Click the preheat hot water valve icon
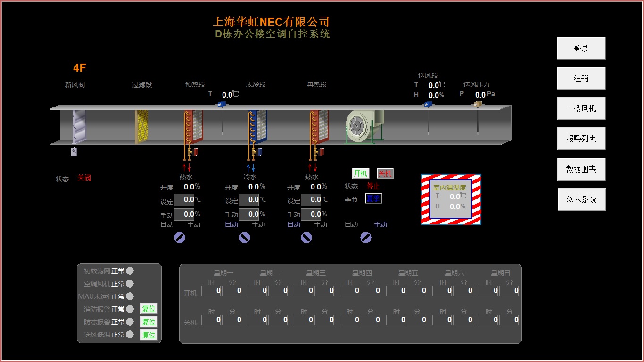 [192, 152]
